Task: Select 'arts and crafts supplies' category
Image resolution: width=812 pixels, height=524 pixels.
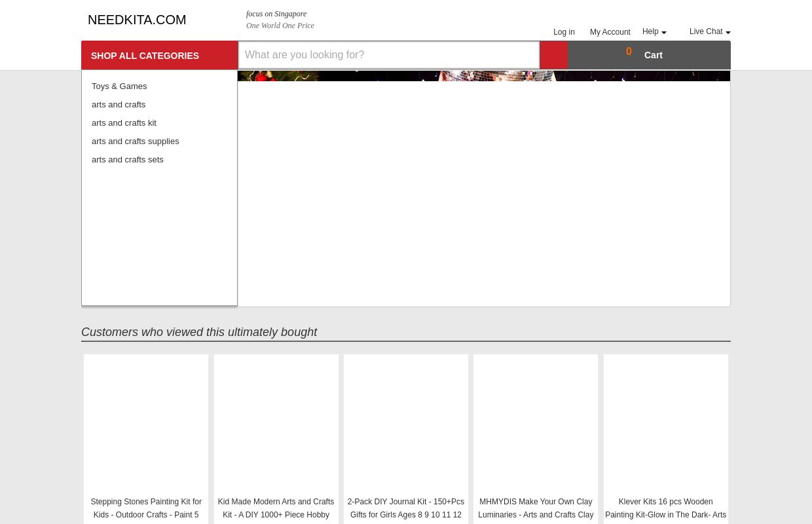Action: pos(135,141)
